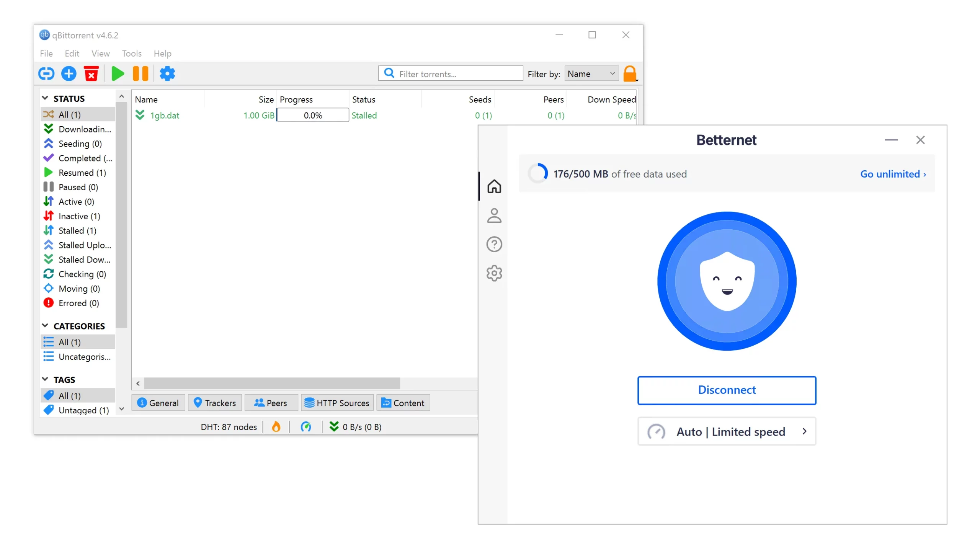
Task: Resume the 1gb.dat torrent
Action: point(118,73)
